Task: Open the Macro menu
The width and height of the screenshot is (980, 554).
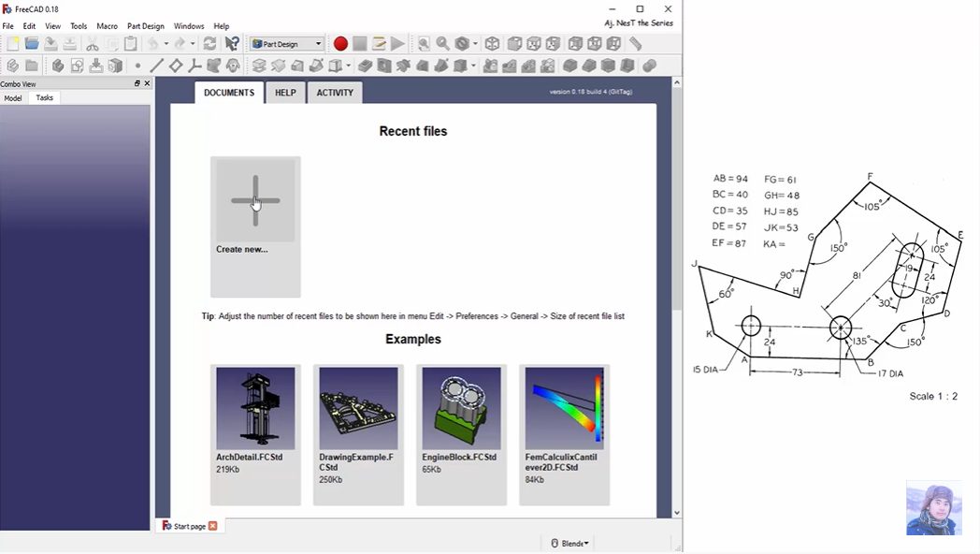Action: tap(107, 26)
